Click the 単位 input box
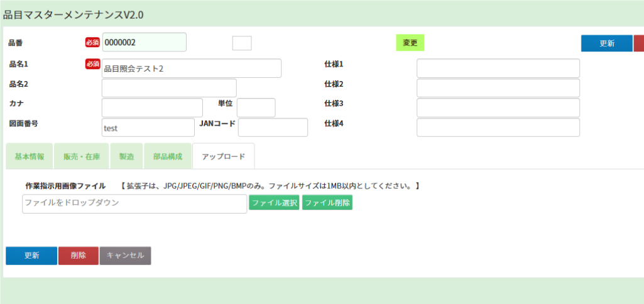 (x=256, y=107)
